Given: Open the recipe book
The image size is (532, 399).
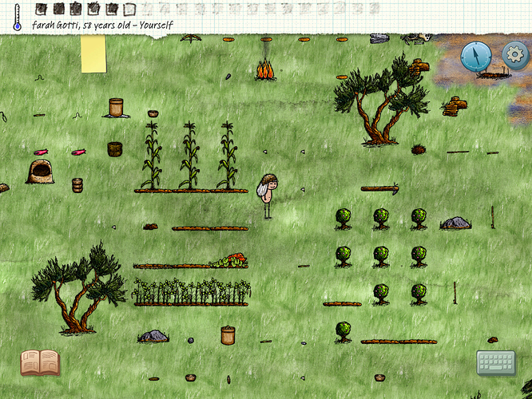Looking at the screenshot, I should click(40, 363).
